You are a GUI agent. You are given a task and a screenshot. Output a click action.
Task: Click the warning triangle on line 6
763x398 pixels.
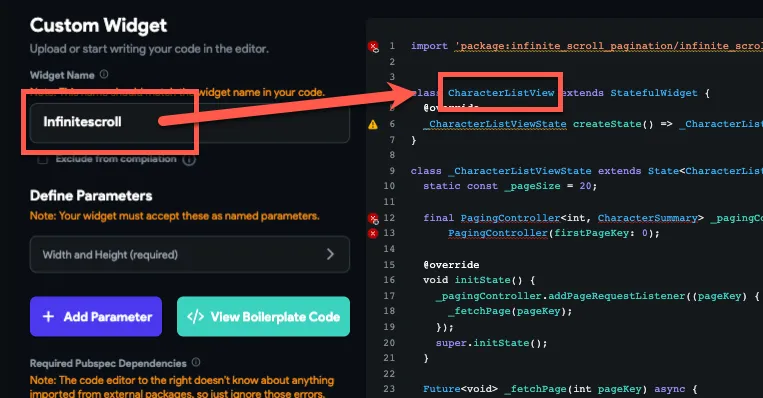coord(373,125)
